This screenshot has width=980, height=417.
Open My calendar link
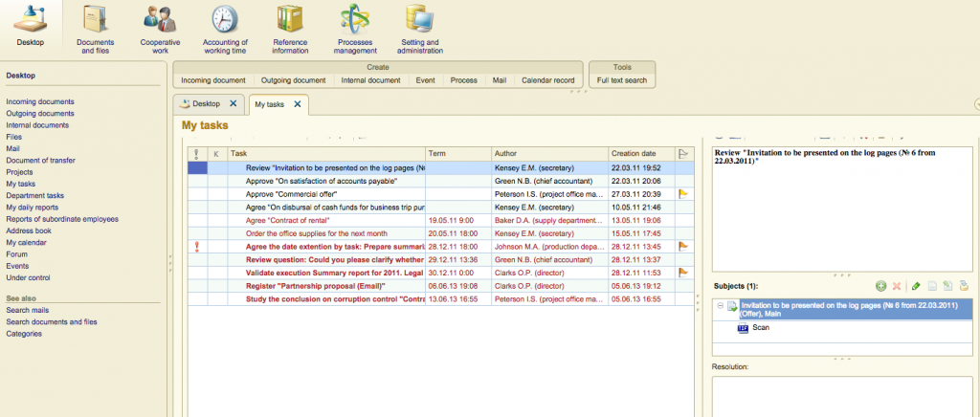pos(26,242)
